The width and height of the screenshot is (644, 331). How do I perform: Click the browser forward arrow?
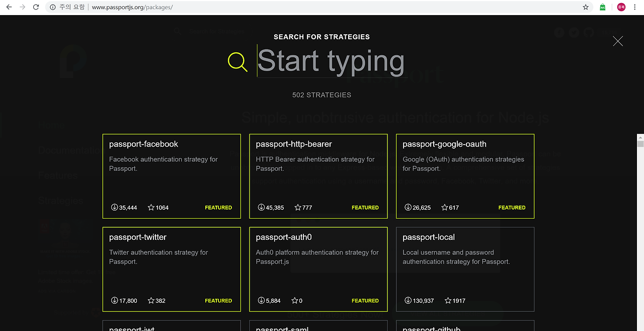click(x=22, y=7)
